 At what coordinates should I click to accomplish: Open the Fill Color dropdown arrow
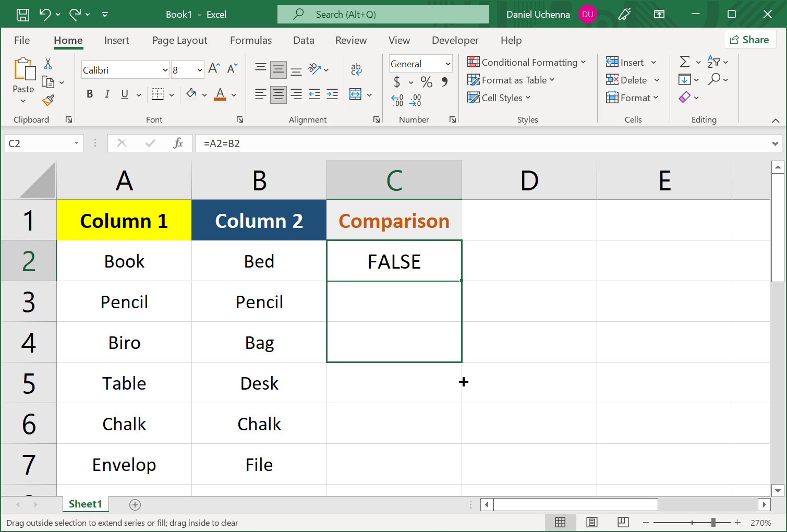[x=204, y=94]
